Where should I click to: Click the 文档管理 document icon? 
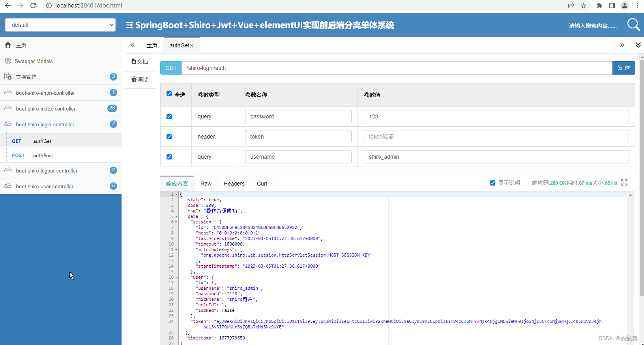(x=8, y=76)
